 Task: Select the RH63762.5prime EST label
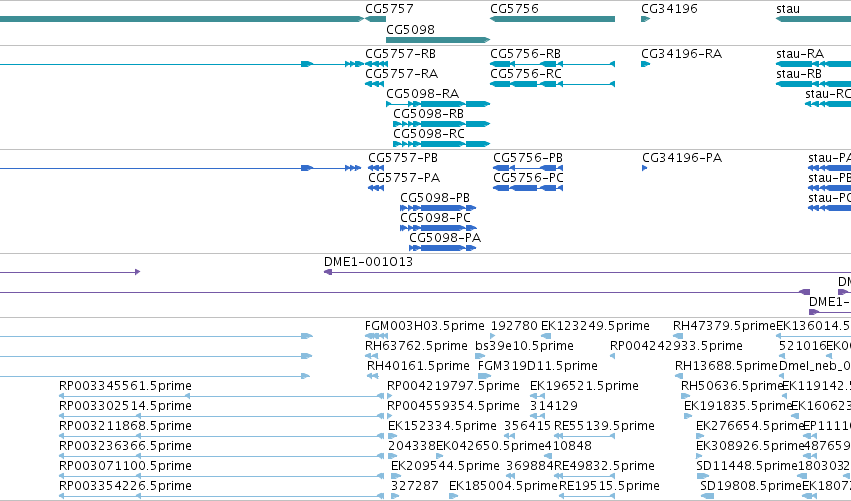click(x=416, y=346)
